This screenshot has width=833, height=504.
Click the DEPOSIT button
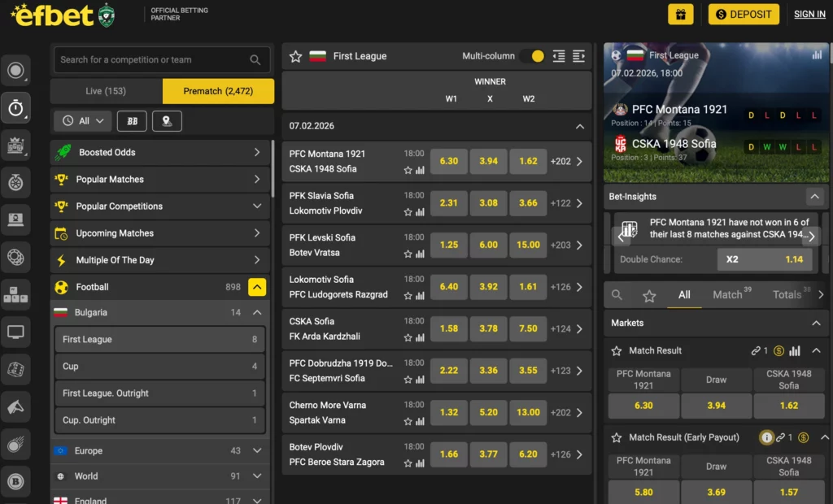(744, 15)
